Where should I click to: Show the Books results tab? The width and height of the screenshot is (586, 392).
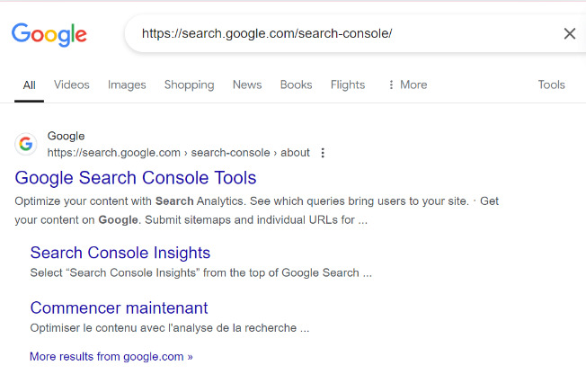click(296, 85)
